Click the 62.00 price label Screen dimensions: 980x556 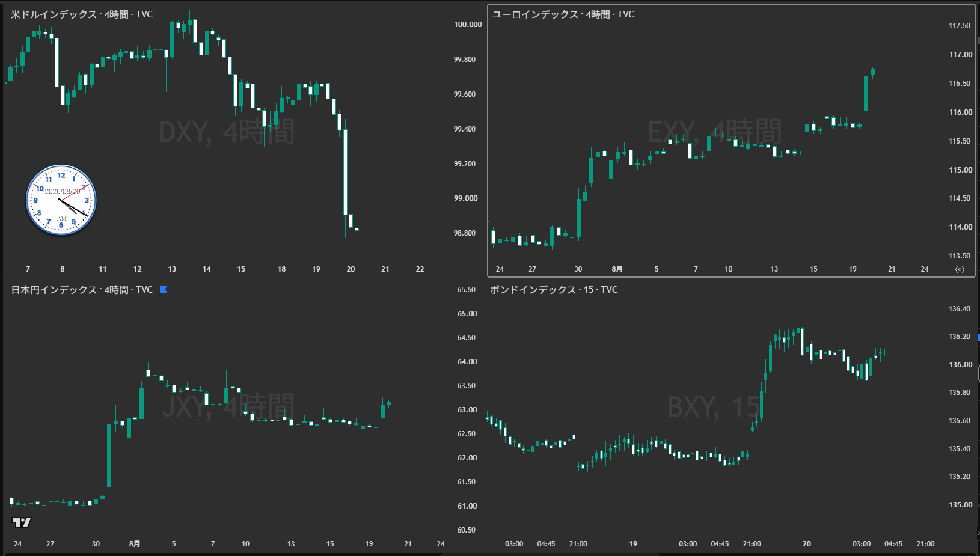coord(467,458)
